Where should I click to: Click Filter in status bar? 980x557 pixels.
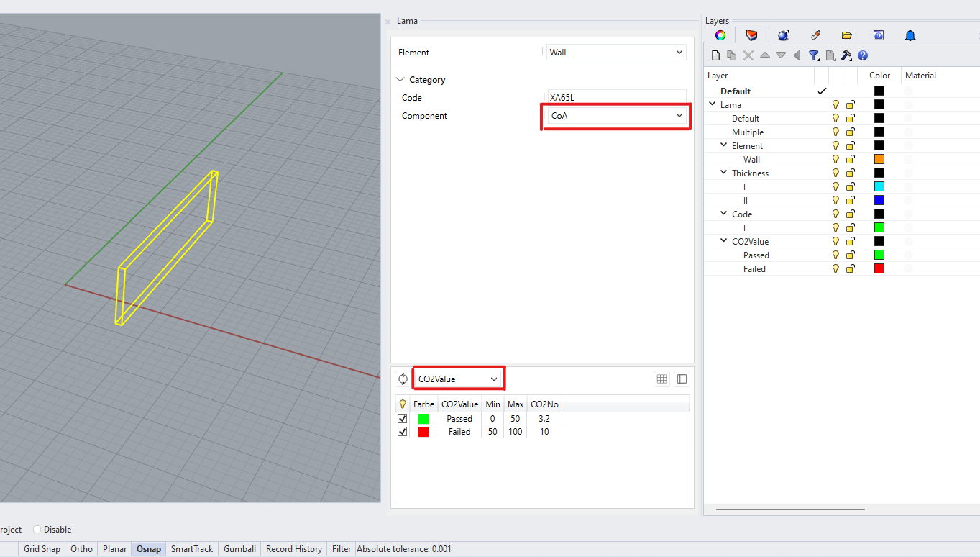[342, 549]
